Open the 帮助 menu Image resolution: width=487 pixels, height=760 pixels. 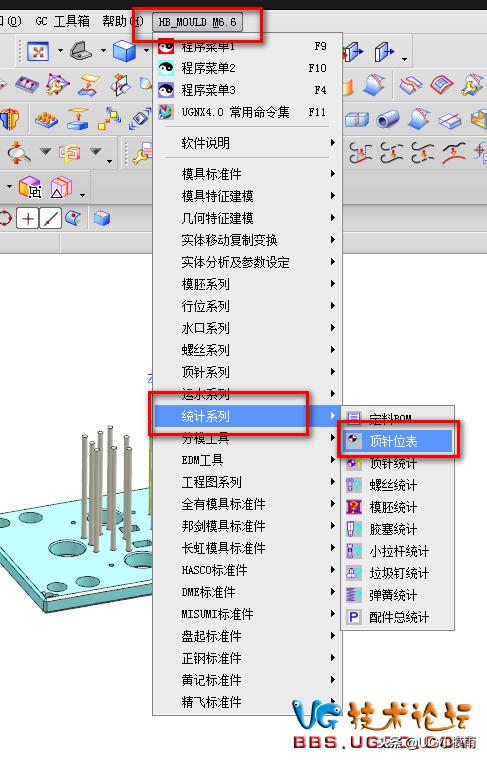pyautogui.click(x=123, y=21)
